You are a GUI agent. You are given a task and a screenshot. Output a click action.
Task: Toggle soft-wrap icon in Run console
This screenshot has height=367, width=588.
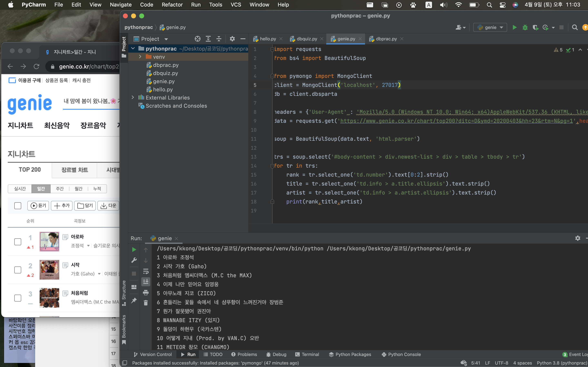(x=146, y=271)
